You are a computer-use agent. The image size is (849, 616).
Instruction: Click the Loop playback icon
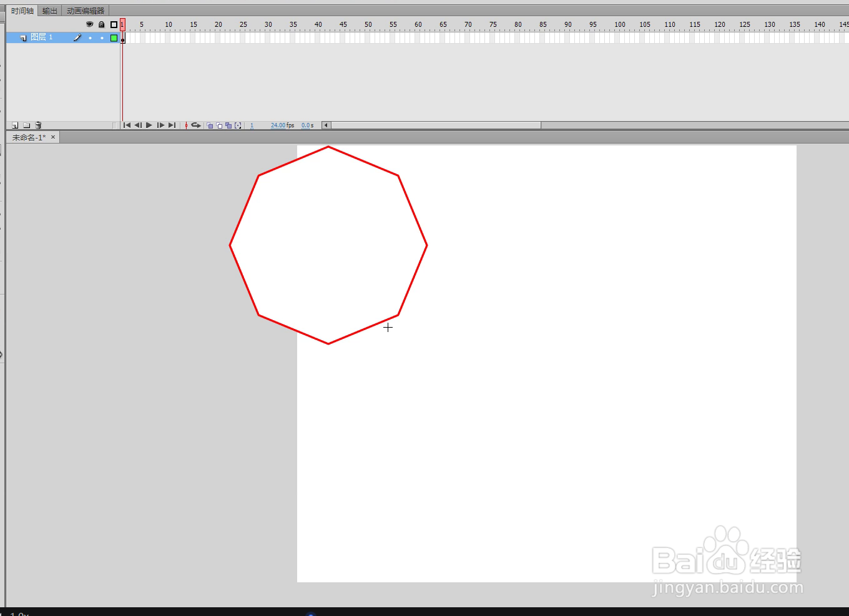coord(196,125)
